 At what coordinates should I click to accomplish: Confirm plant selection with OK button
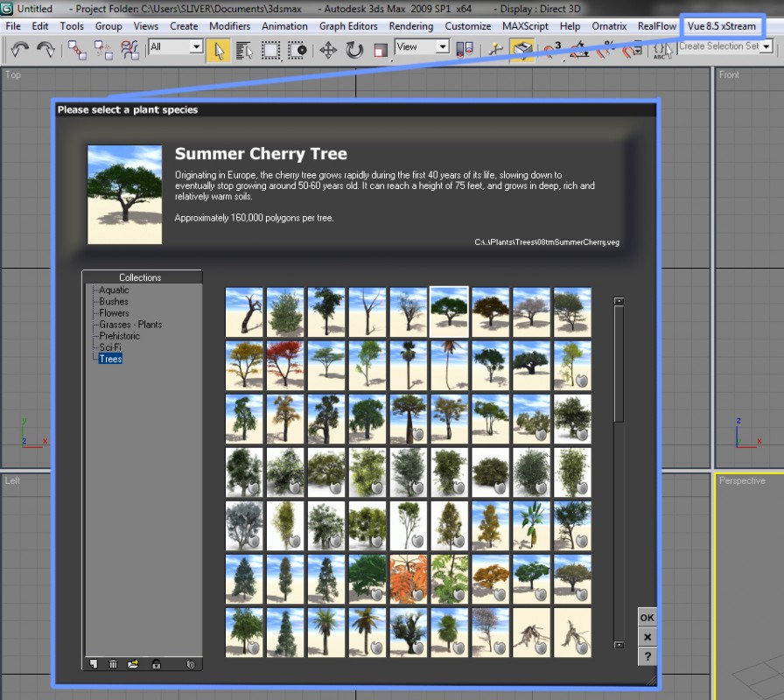(x=647, y=618)
